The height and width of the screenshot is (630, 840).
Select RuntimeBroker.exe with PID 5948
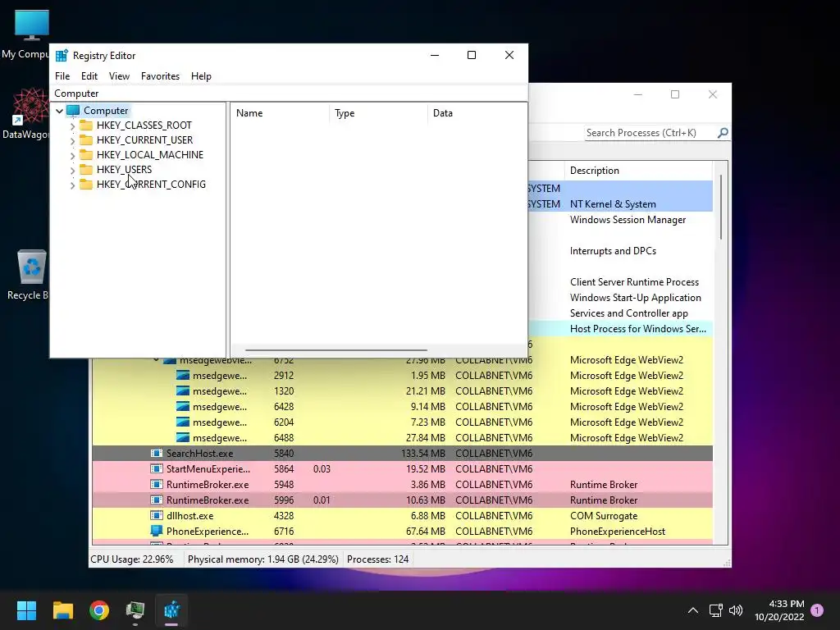[402, 484]
